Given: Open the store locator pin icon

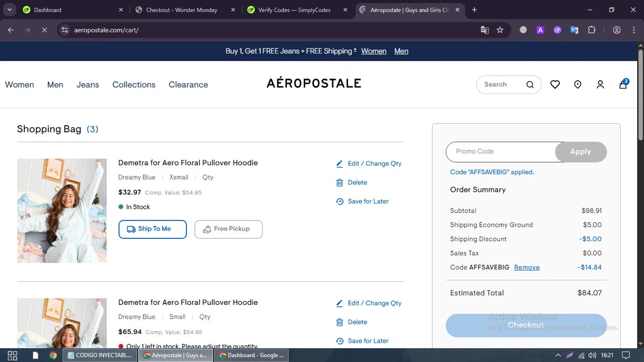Looking at the screenshot, I should click(578, 85).
